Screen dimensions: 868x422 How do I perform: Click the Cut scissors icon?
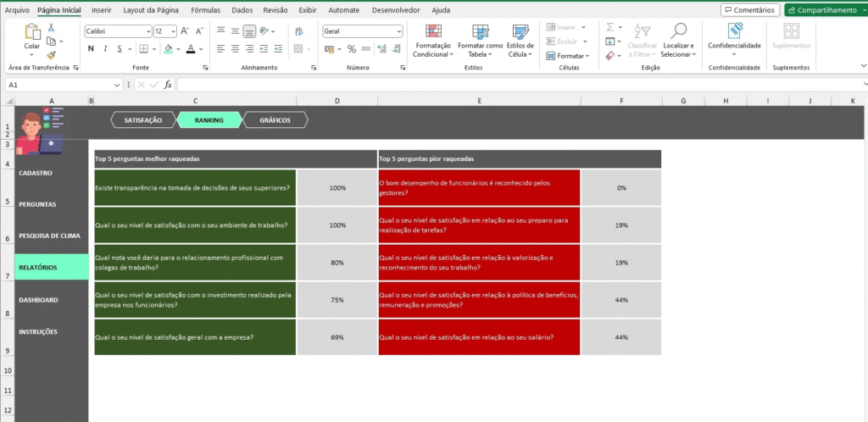tap(52, 28)
